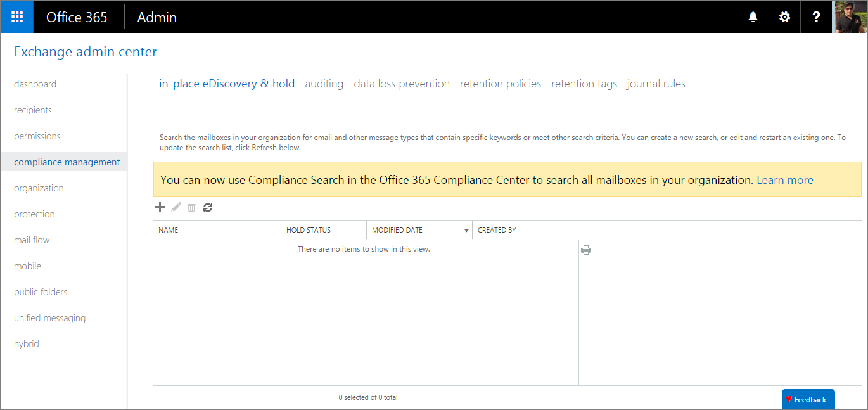Viewport: 868px width, 410px height.
Task: Switch to the data loss prevention tab
Action: click(402, 84)
